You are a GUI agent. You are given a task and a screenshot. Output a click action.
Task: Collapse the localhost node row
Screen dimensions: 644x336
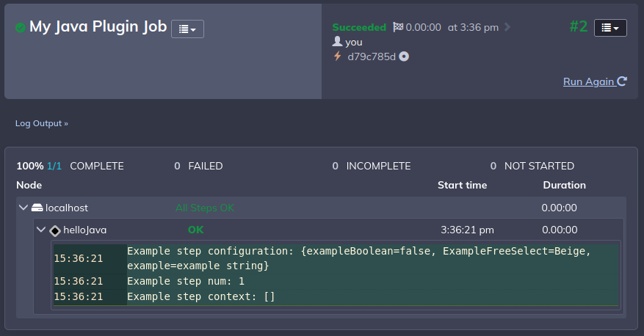point(23,208)
